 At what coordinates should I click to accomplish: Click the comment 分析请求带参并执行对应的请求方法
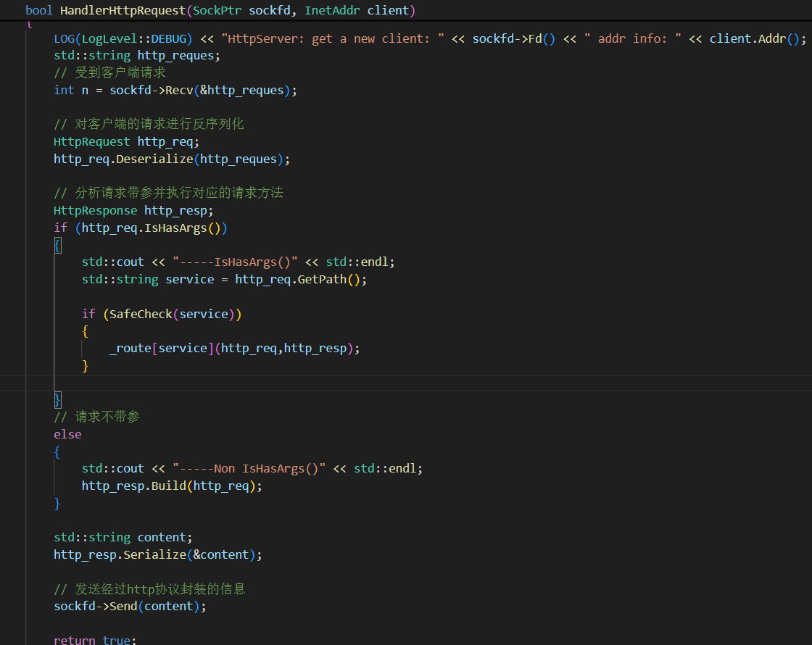click(x=168, y=193)
